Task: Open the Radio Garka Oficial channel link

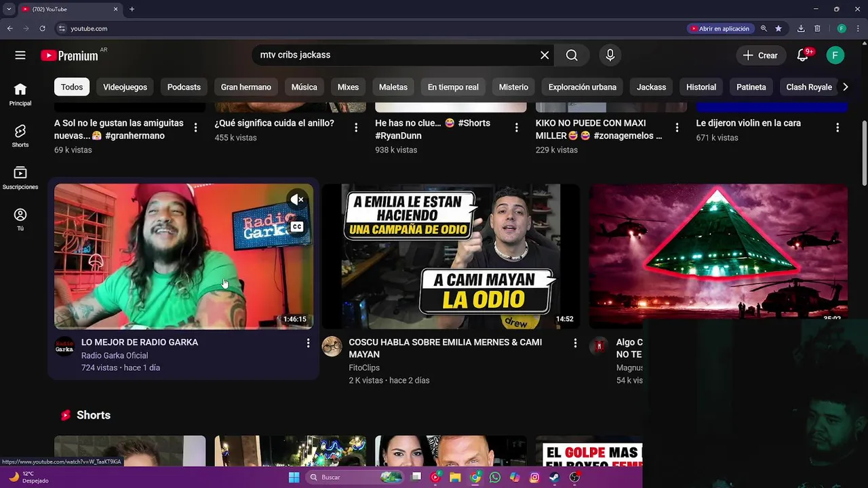Action: (x=115, y=356)
